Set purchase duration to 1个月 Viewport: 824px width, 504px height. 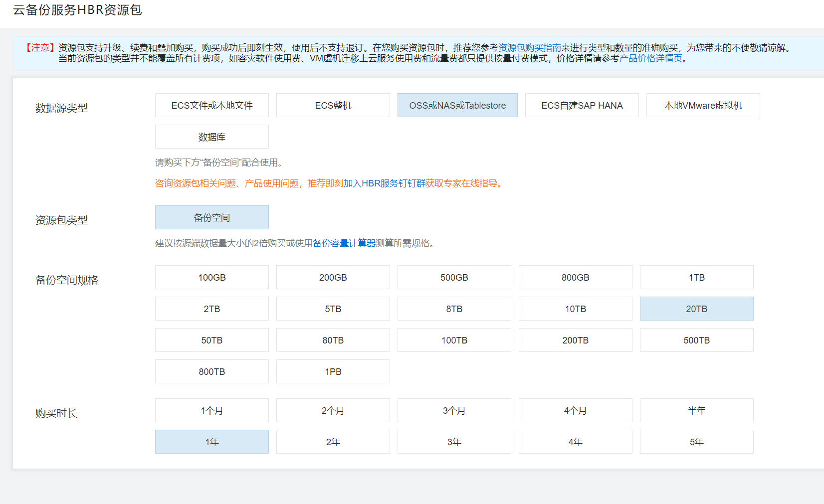(212, 410)
